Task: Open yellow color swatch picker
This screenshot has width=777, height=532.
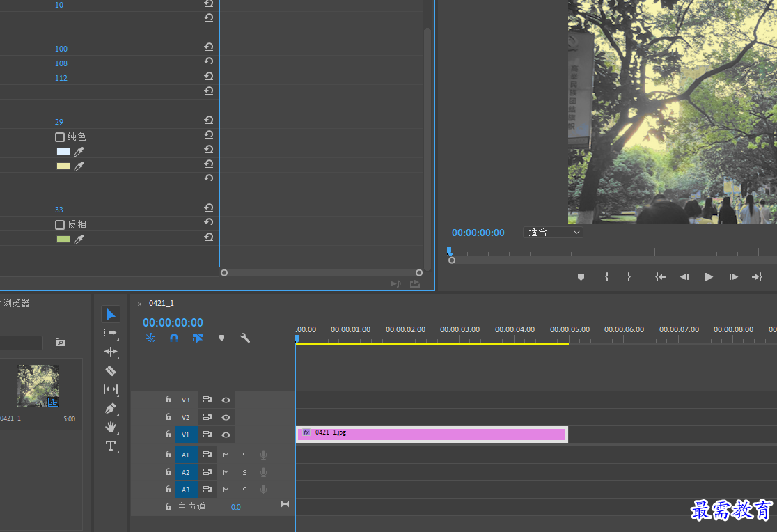Action: point(63,166)
